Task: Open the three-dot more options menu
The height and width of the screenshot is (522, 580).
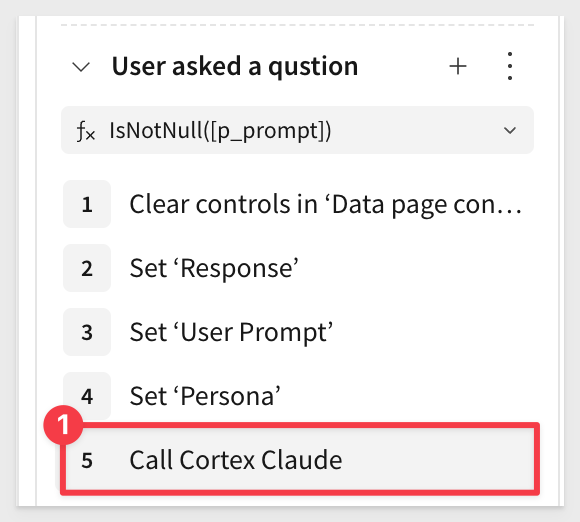Action: click(510, 66)
